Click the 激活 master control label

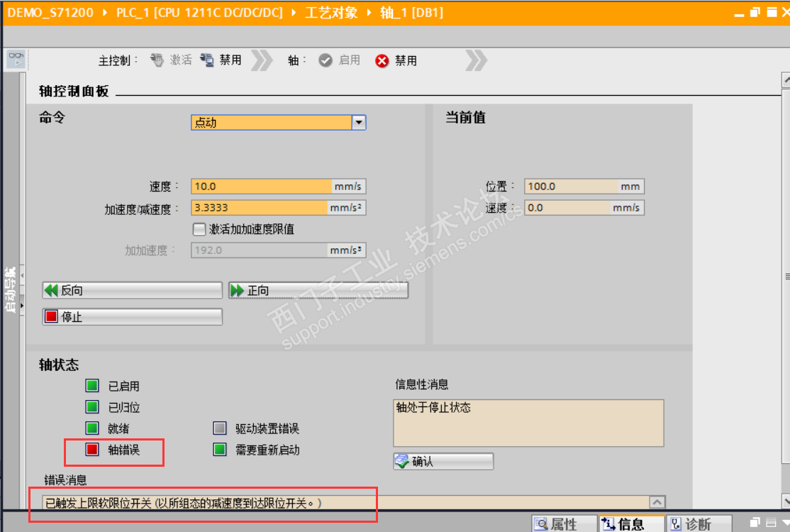click(x=180, y=60)
